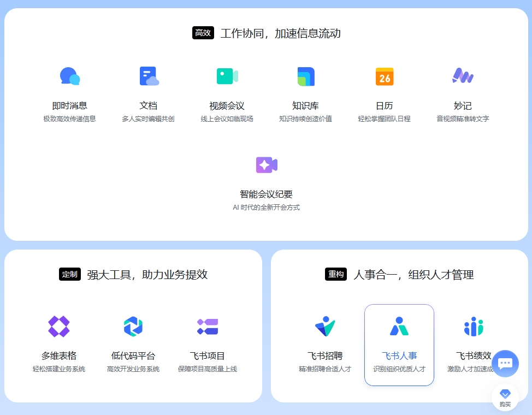Select the 飞书绩效 icon
The height and width of the screenshot is (415, 532).
point(474,326)
